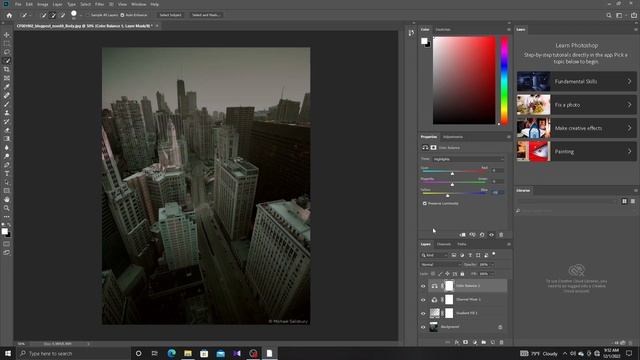Open the brush picker dropdown in options bar

point(81,15)
